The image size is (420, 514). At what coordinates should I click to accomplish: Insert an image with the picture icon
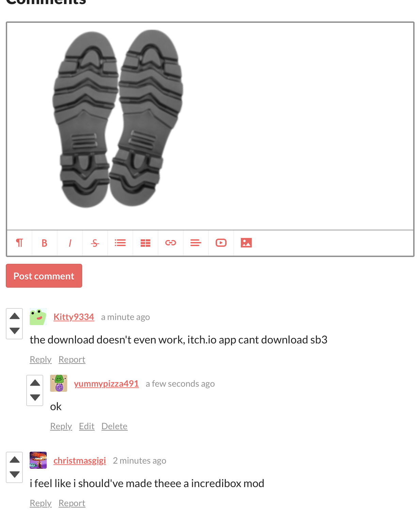pos(246,243)
